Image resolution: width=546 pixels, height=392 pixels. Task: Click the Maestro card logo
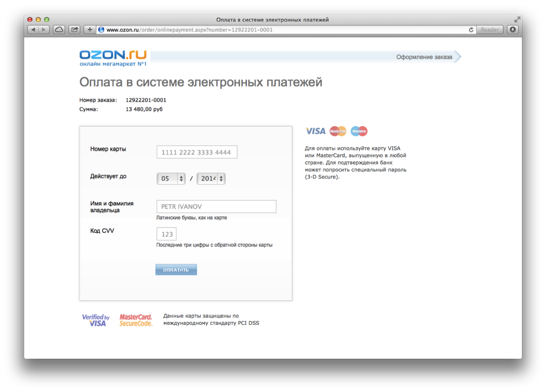(359, 131)
